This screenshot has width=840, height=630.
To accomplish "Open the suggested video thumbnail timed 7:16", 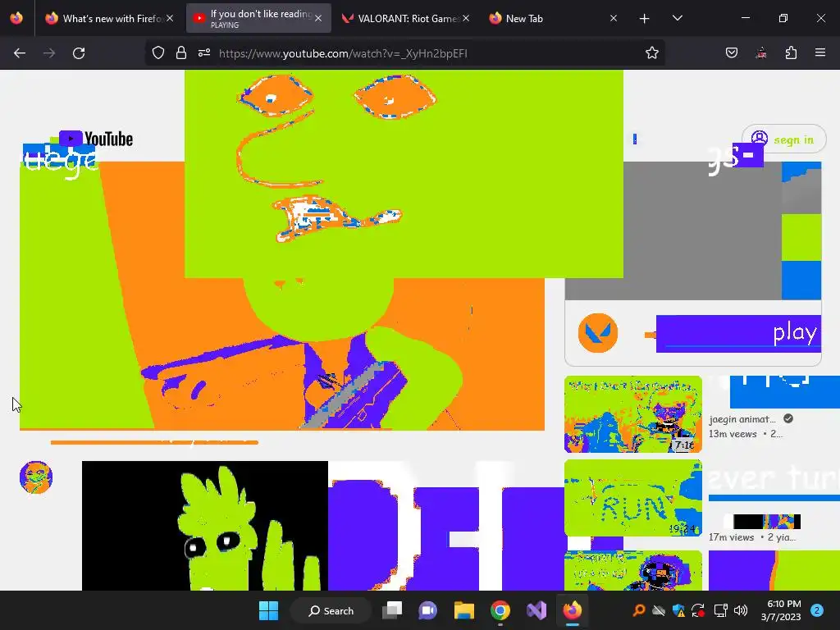I will 632,414.
